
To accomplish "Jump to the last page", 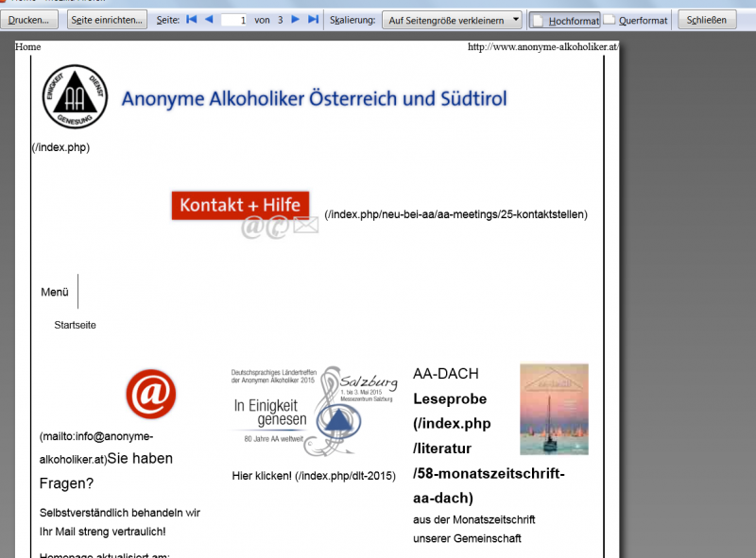I will 314,19.
